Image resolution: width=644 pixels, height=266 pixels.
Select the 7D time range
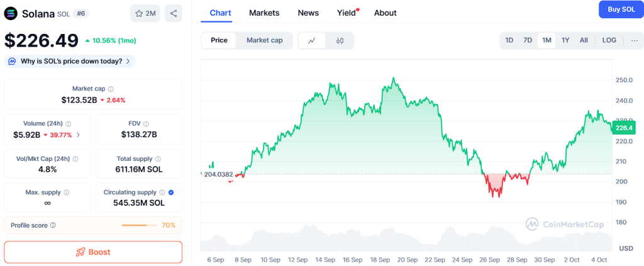[x=528, y=40]
